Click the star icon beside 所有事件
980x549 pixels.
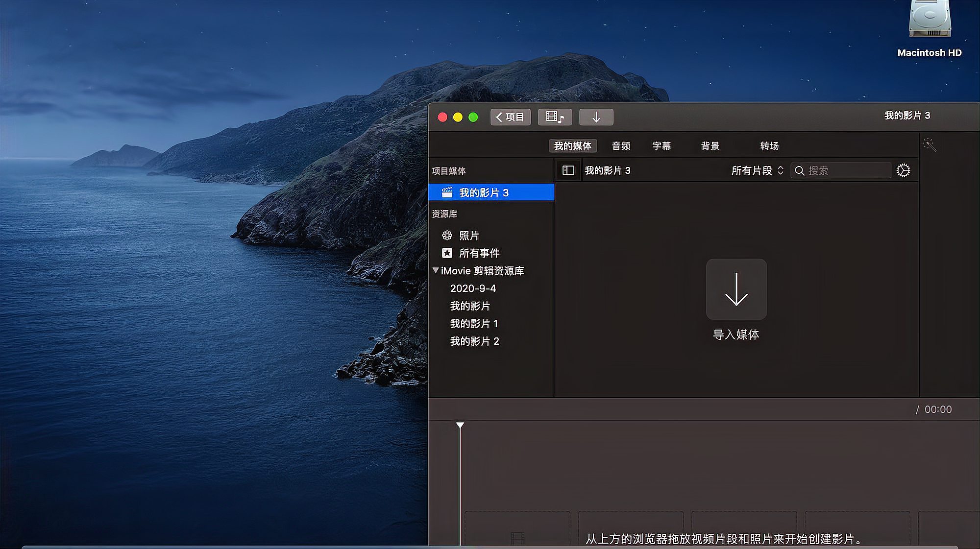[x=447, y=253]
